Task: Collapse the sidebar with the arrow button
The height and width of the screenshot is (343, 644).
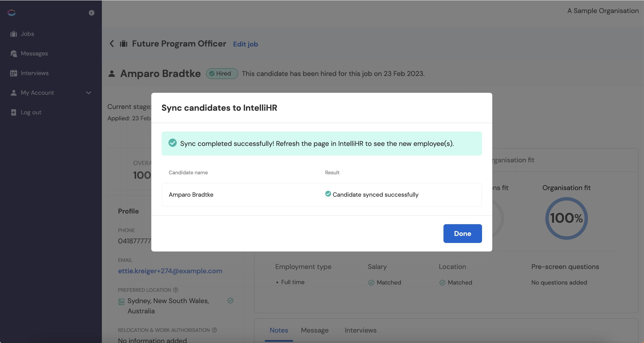Action: [91, 13]
